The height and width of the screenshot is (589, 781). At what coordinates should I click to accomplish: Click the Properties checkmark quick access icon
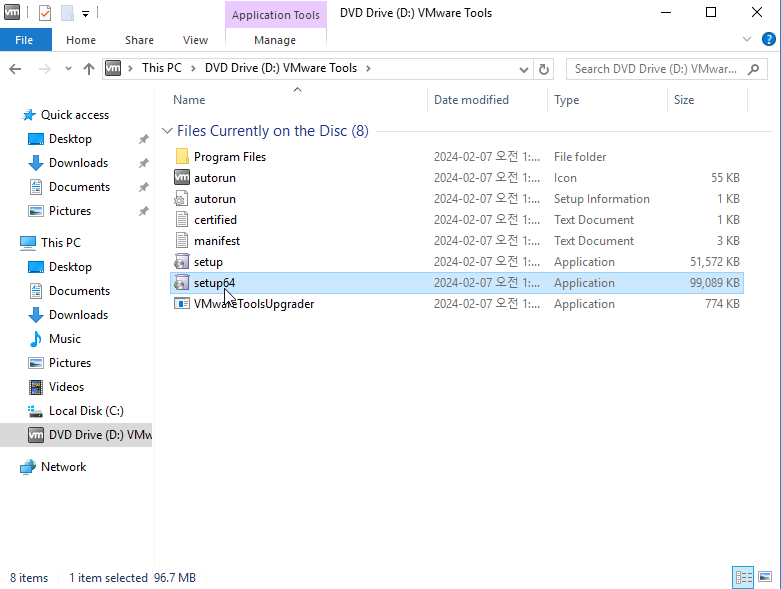click(x=45, y=12)
